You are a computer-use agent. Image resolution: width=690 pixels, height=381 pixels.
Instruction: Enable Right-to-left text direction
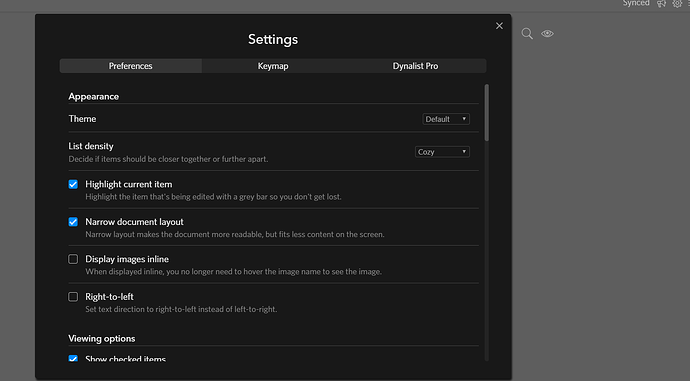point(73,297)
